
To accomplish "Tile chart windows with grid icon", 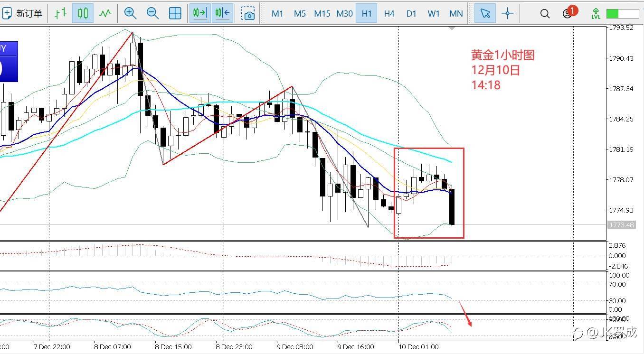I will pos(175,13).
